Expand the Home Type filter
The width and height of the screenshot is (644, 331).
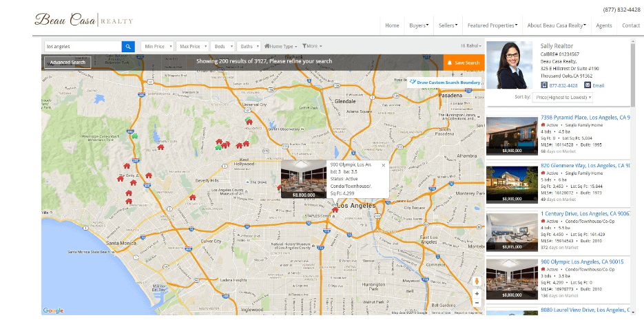(x=281, y=46)
